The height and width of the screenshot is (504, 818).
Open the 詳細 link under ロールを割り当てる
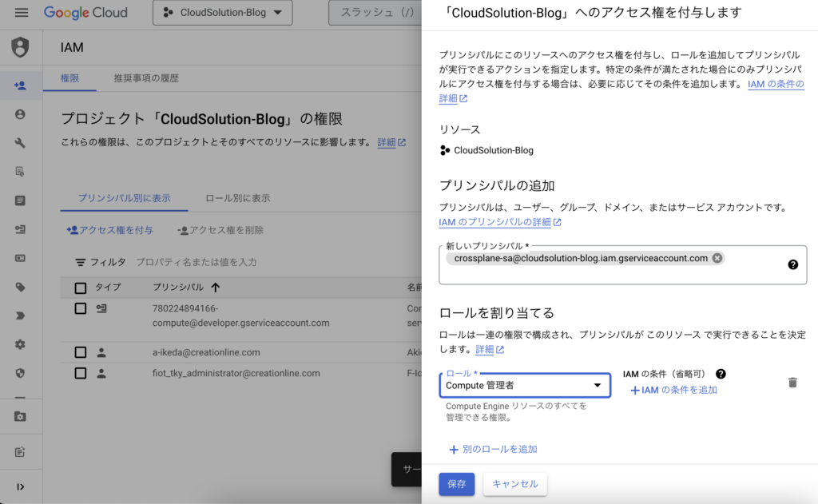(x=490, y=349)
